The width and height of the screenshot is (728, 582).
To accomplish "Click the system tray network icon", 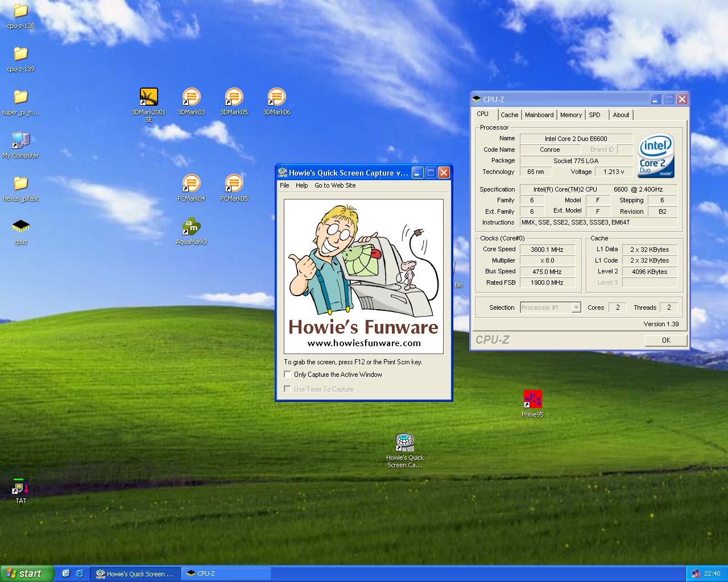I will [696, 574].
